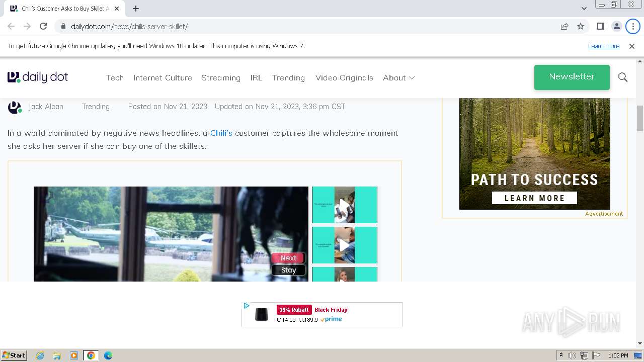The width and height of the screenshot is (644, 362).
Task: Open the Internet Culture section
Action: [x=163, y=77]
